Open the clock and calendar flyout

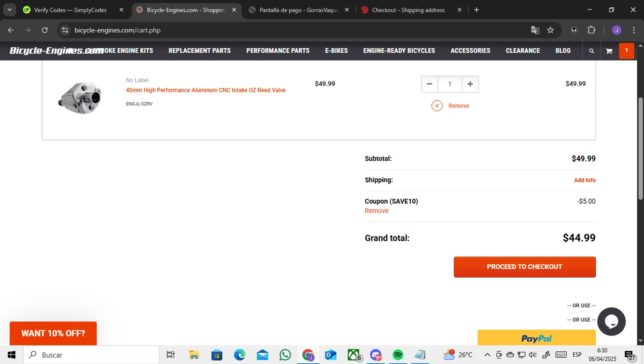[602, 355]
